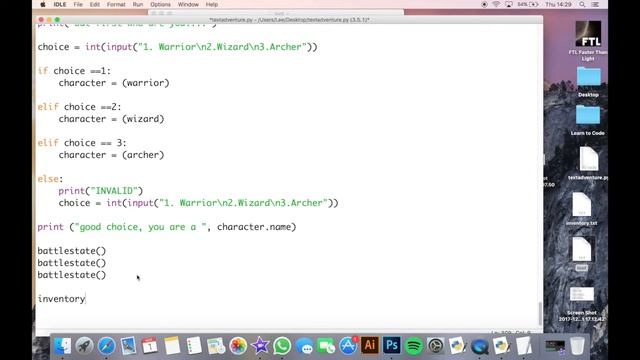Open blue Messages bubble icon in dock
The width and height of the screenshot is (640, 360).
click(304, 346)
